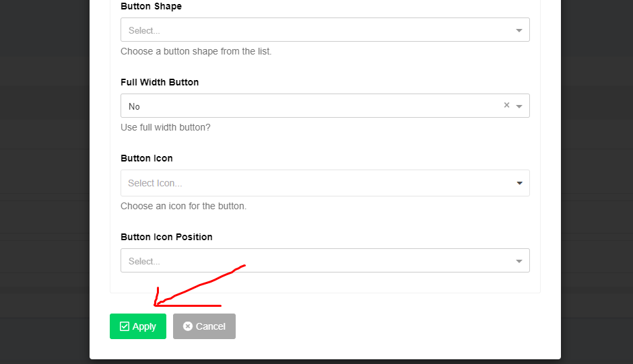
Task: Click the 'Button Shape' field label
Action: 151,7
